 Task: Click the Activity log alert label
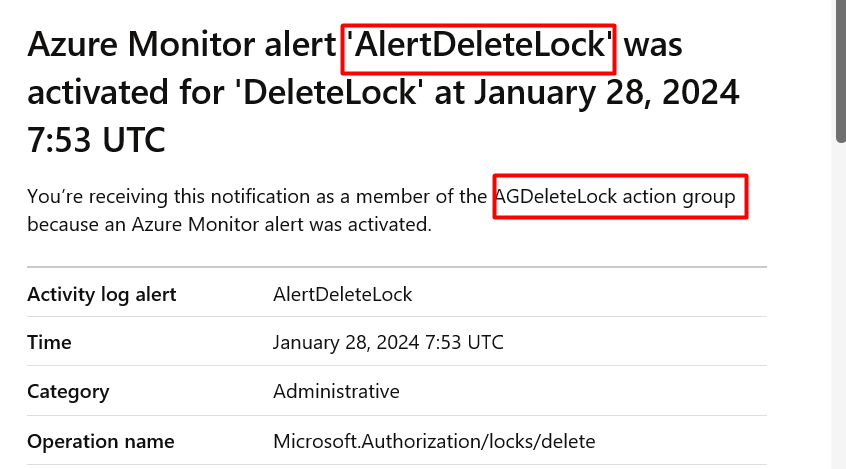pos(101,295)
